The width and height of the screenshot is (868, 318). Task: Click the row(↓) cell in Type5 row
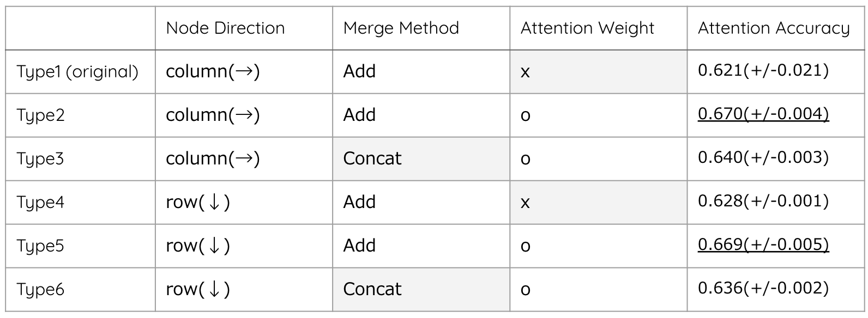(198, 246)
